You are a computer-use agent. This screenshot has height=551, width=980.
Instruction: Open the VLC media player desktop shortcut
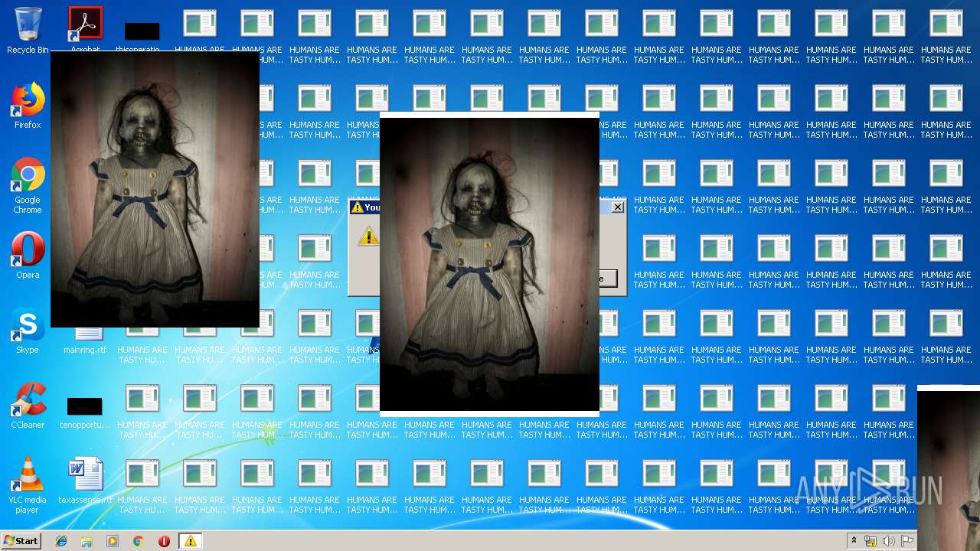(x=28, y=485)
